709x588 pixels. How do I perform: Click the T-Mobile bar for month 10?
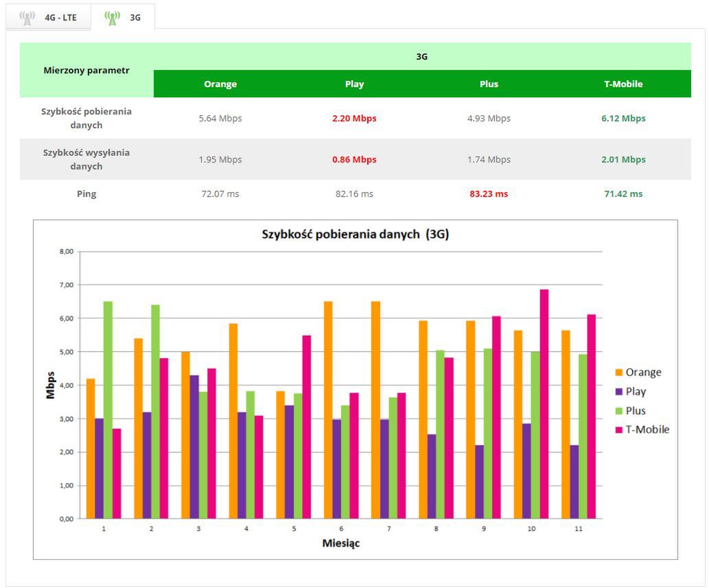click(544, 404)
